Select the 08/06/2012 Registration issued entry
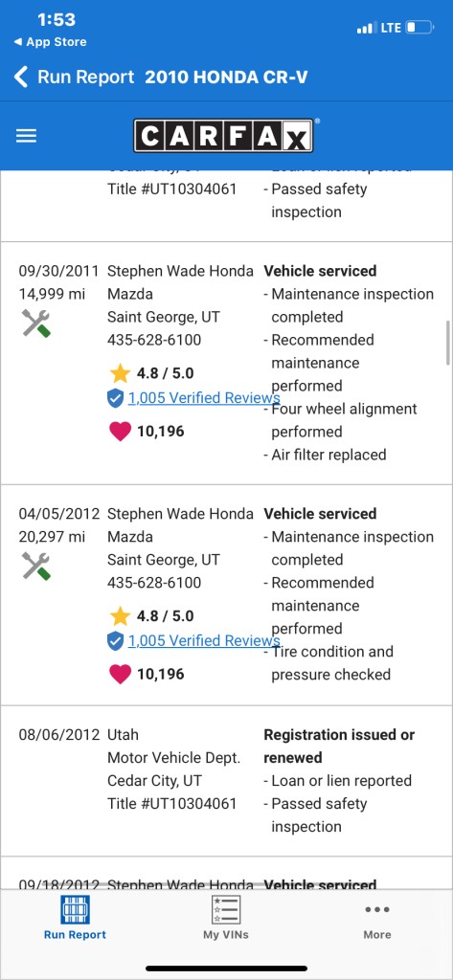453x980 pixels. pos(226,781)
